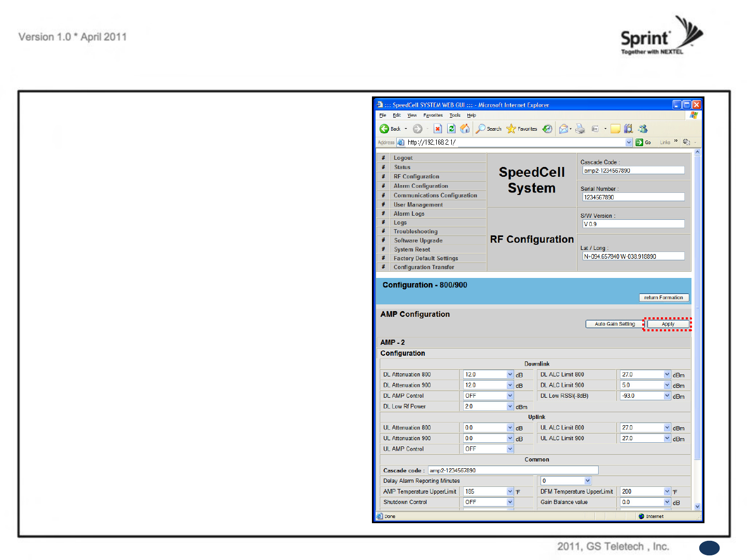Open the DL ALC Limit 800 dropdown
Image resolution: width=747 pixels, height=560 pixels.
point(667,374)
